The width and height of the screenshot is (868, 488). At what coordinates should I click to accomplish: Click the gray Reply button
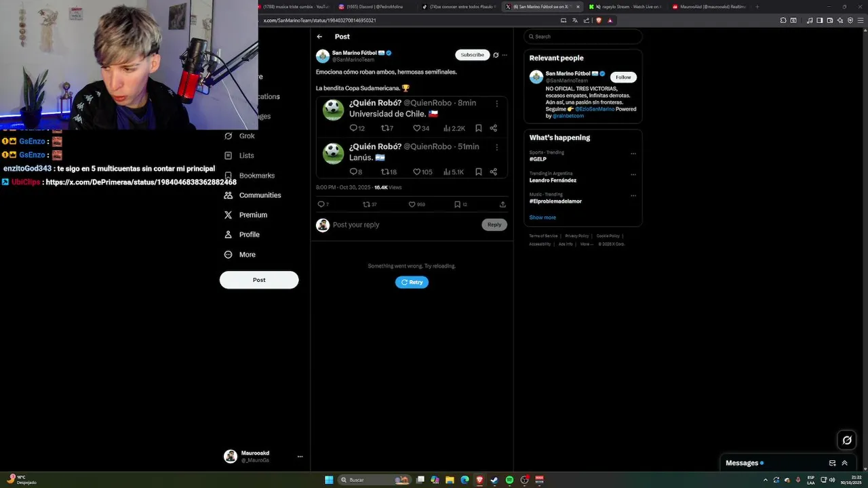(x=494, y=225)
